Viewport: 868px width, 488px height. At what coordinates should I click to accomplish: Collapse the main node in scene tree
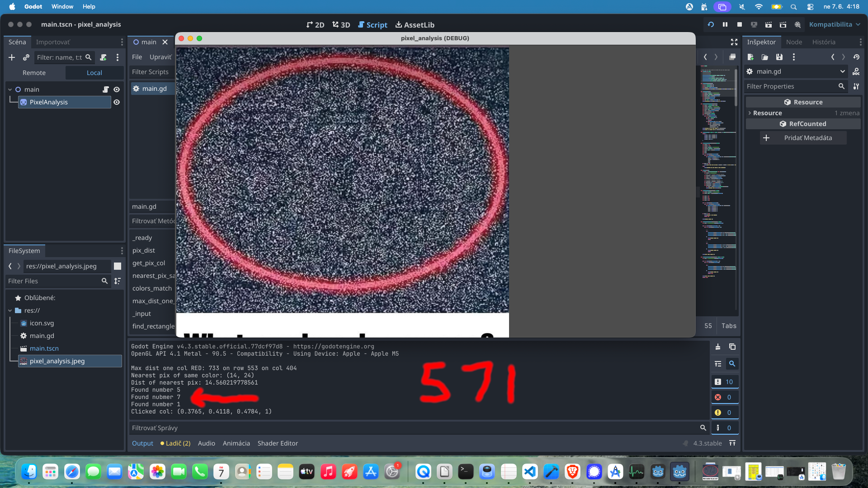pos(10,89)
